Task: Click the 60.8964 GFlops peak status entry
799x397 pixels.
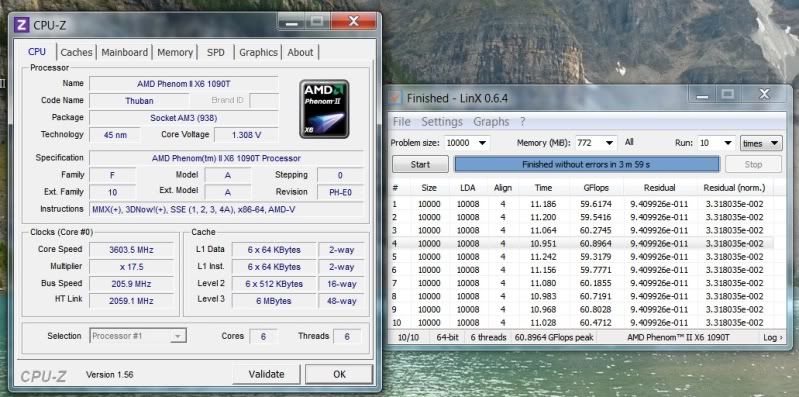Action: 554,337
